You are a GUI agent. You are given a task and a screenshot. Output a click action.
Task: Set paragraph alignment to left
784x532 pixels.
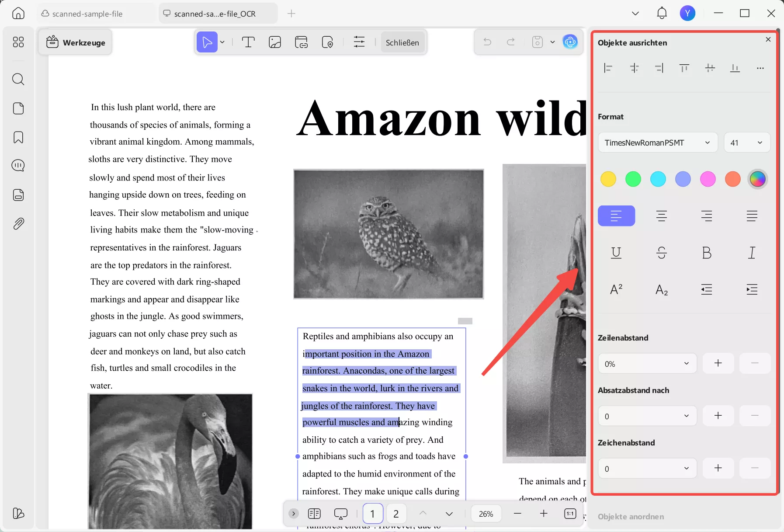tap(616, 216)
